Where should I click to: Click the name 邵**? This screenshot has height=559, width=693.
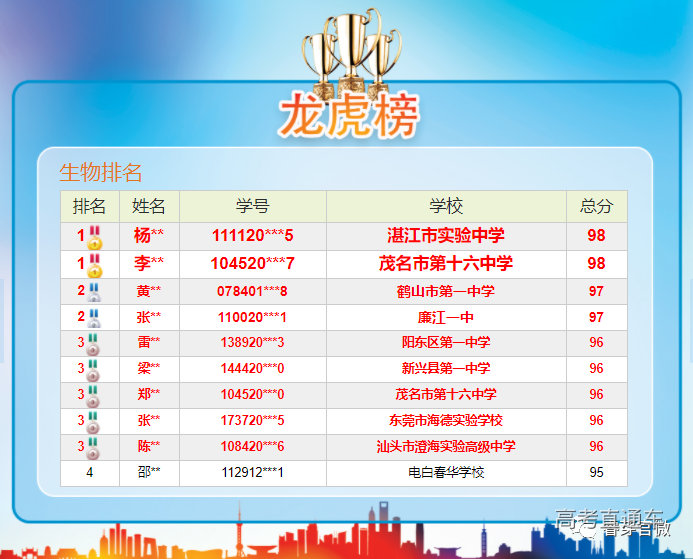point(149,472)
